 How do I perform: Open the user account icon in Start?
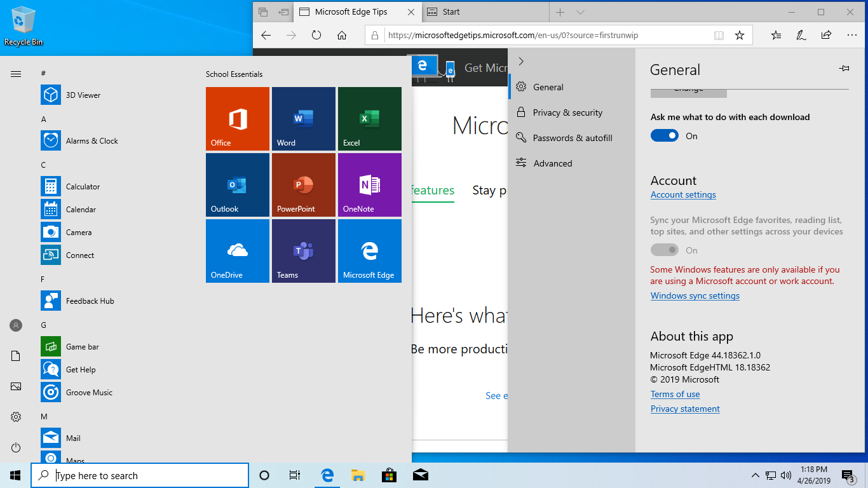(x=16, y=325)
